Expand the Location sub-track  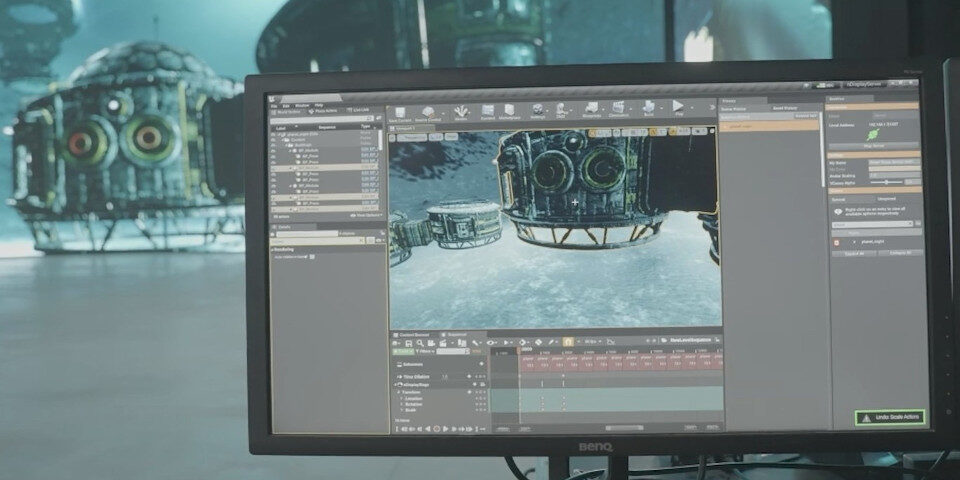click(401, 399)
